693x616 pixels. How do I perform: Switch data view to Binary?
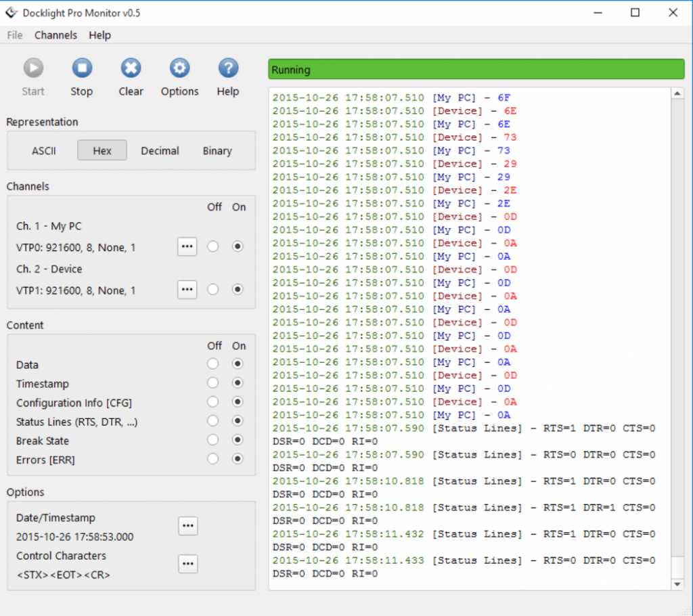click(x=217, y=150)
